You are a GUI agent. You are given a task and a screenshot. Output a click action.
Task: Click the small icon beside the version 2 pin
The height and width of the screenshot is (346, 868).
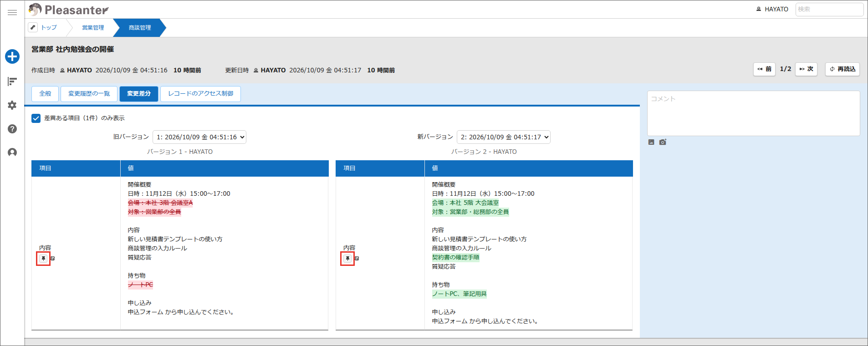[x=357, y=258]
